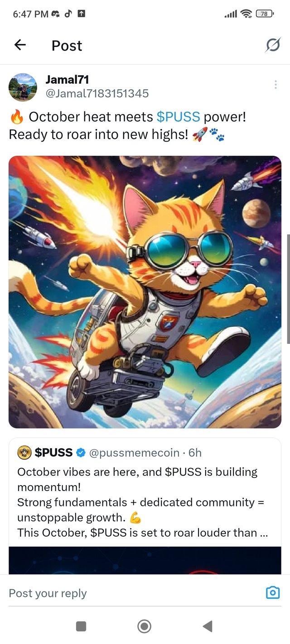The height and width of the screenshot is (644, 290).
Task: Tap Android home circle navigation button
Action: [144, 626]
